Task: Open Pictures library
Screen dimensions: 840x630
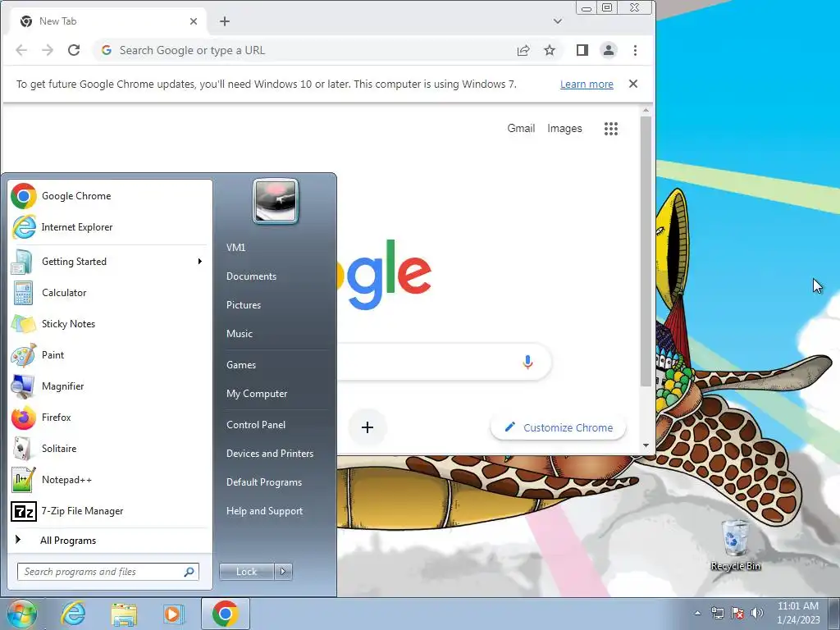Action: [x=244, y=305]
